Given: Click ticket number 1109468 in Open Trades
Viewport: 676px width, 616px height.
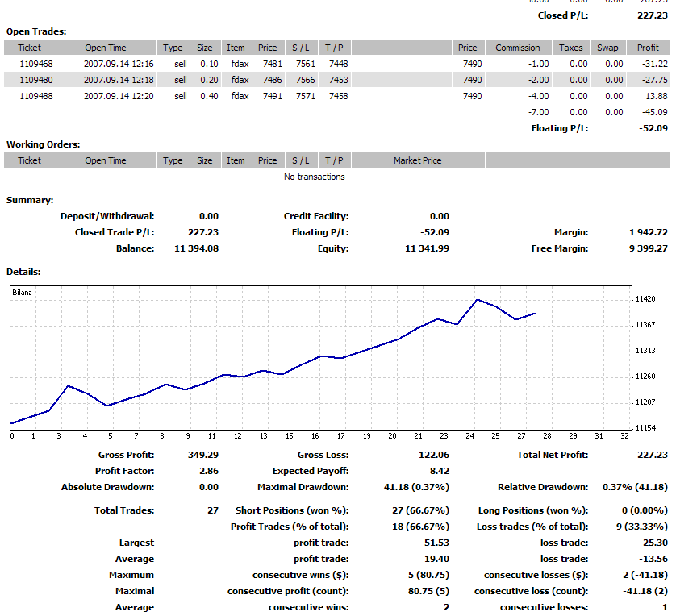Looking at the screenshot, I should pos(36,64).
